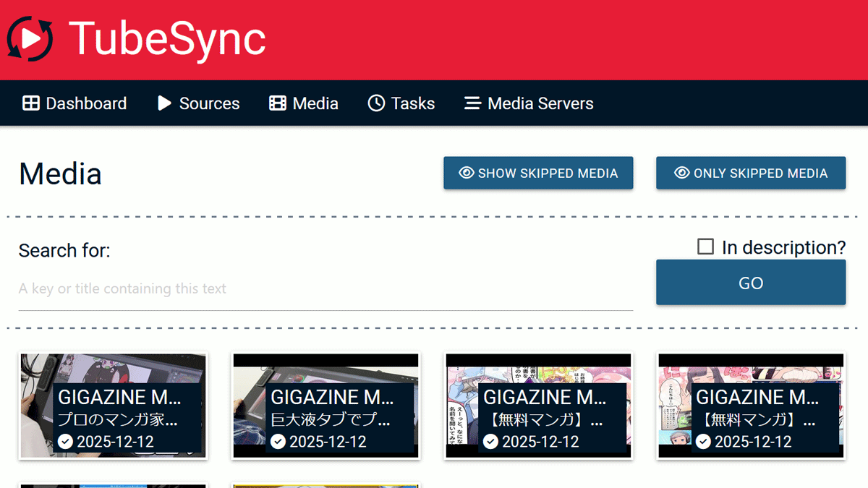Screen dimensions: 868x488
Task: Click the Media Servers stack icon
Action: coord(472,103)
